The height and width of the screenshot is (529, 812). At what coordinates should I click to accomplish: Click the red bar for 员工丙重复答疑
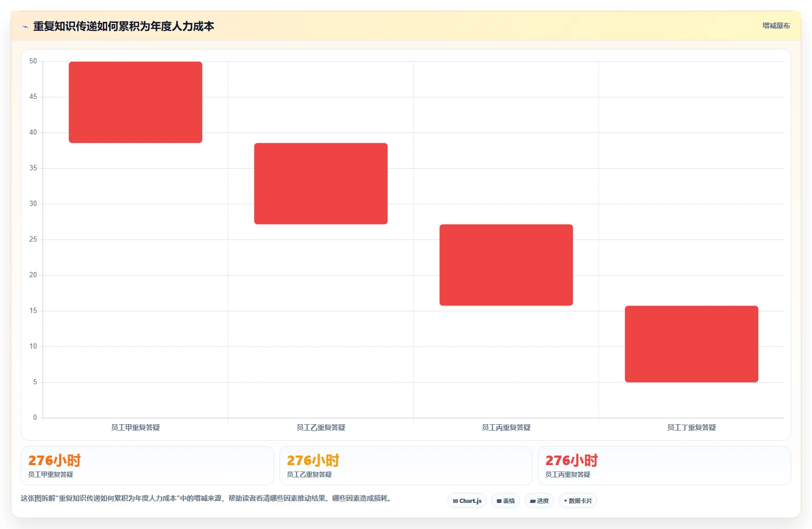pos(506,265)
